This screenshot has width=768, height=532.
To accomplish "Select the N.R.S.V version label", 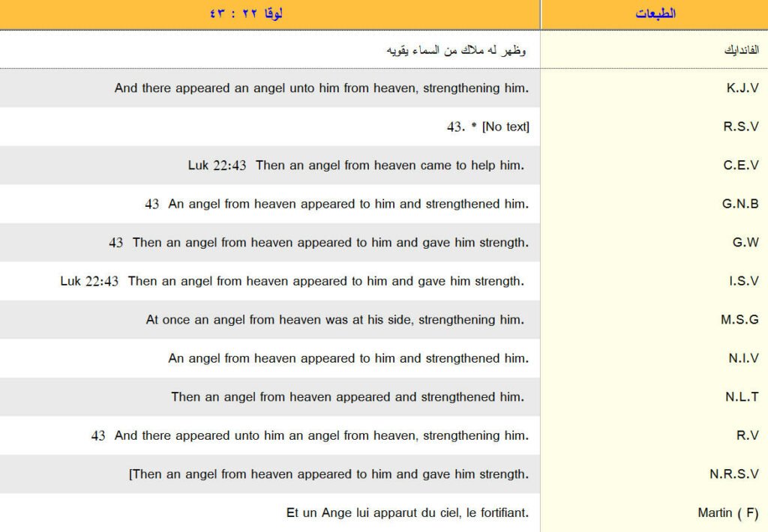I will (734, 474).
